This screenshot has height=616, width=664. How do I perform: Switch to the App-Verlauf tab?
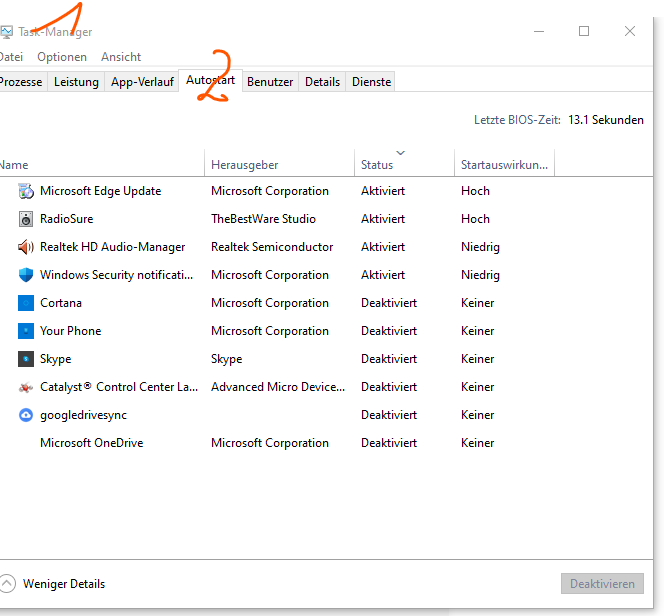click(142, 82)
